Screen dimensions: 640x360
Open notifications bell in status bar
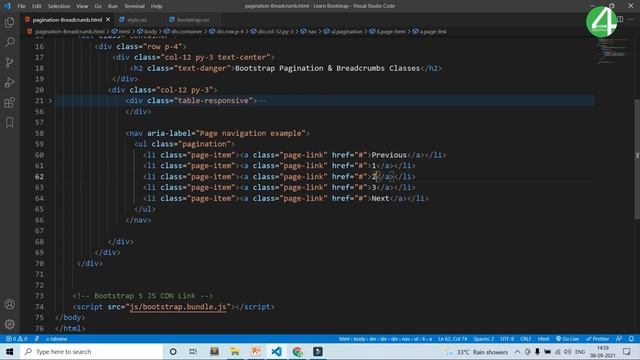coord(631,339)
